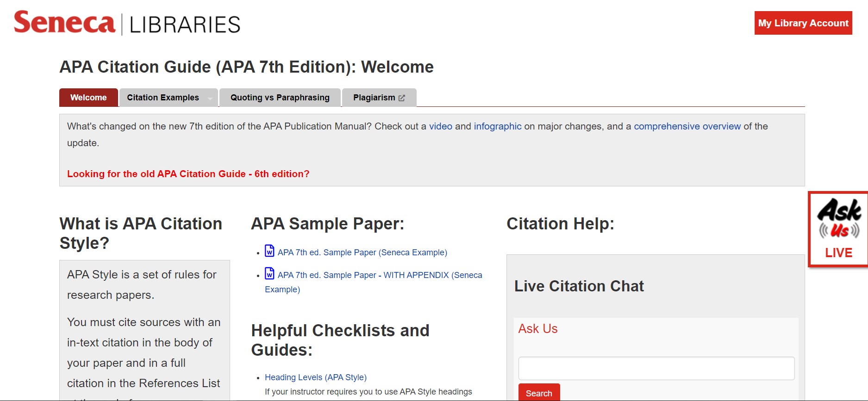Open My Library Account
The image size is (868, 401).
803,23
